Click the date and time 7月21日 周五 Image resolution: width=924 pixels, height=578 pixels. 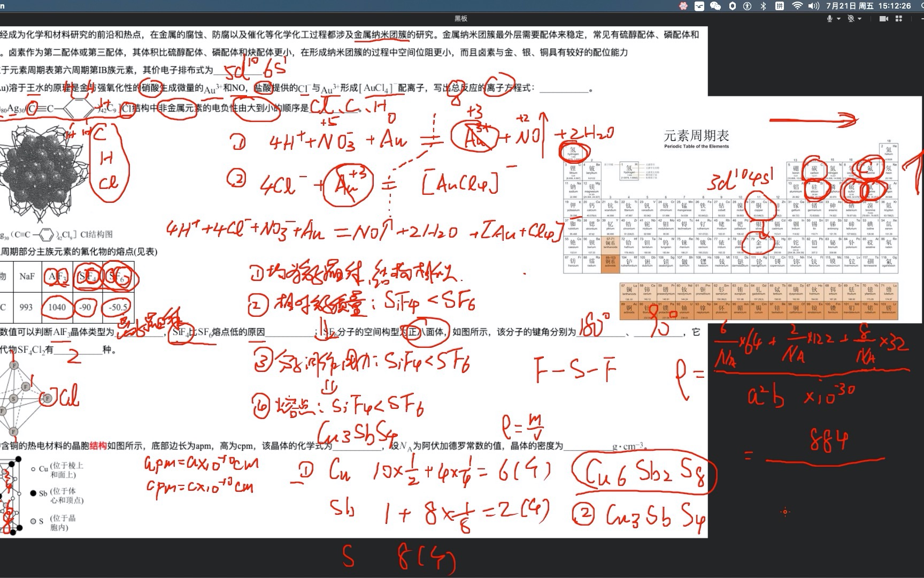point(850,6)
